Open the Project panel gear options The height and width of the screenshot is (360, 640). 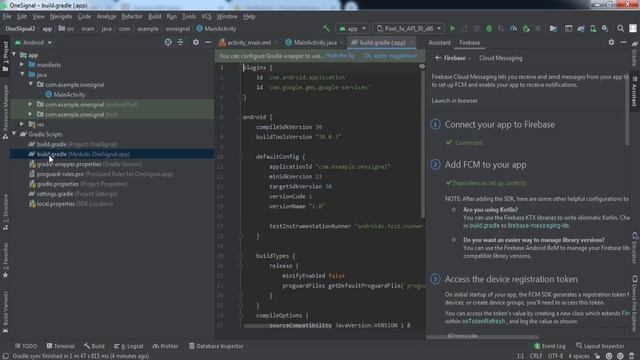[196, 42]
